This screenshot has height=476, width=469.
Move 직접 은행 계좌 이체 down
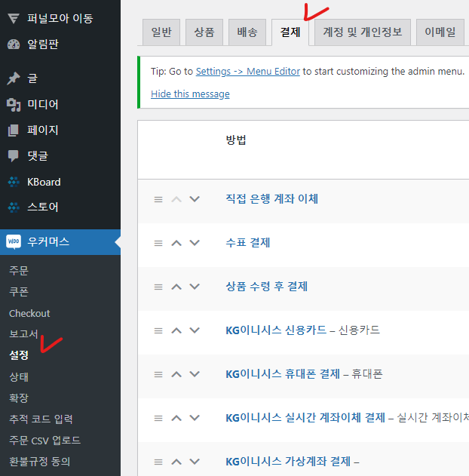click(x=195, y=199)
